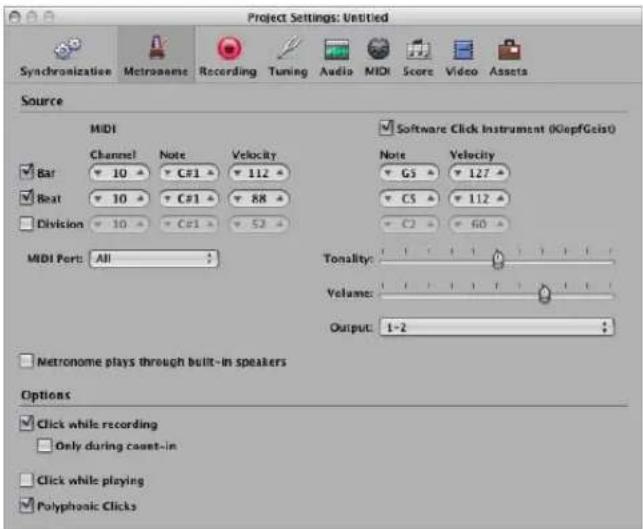Toggle the Beat checkbox
This screenshot has height=529, width=643.
pos(27,198)
